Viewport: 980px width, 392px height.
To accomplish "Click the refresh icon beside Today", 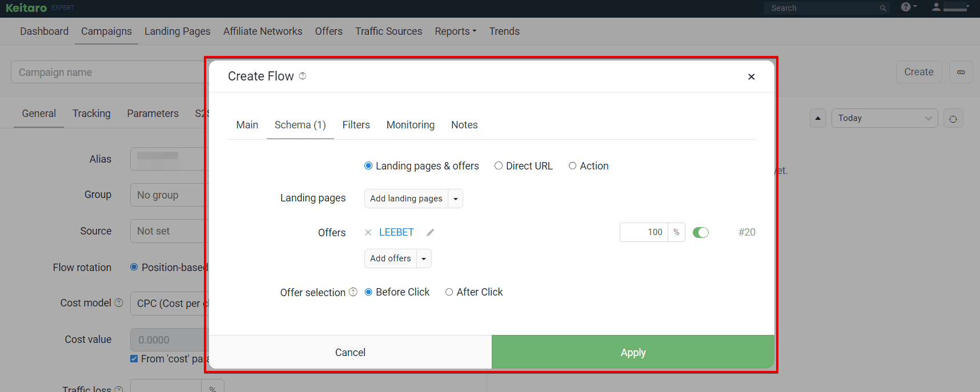I will click(x=953, y=119).
